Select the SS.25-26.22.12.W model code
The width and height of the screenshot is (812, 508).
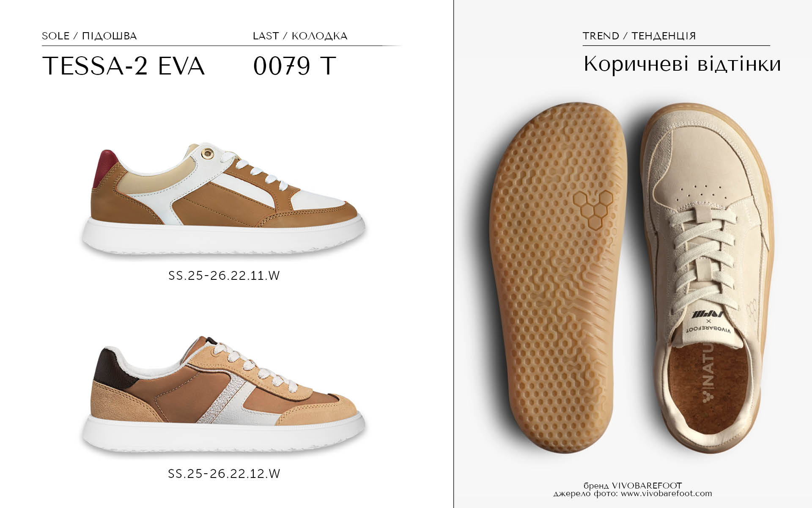(x=224, y=473)
